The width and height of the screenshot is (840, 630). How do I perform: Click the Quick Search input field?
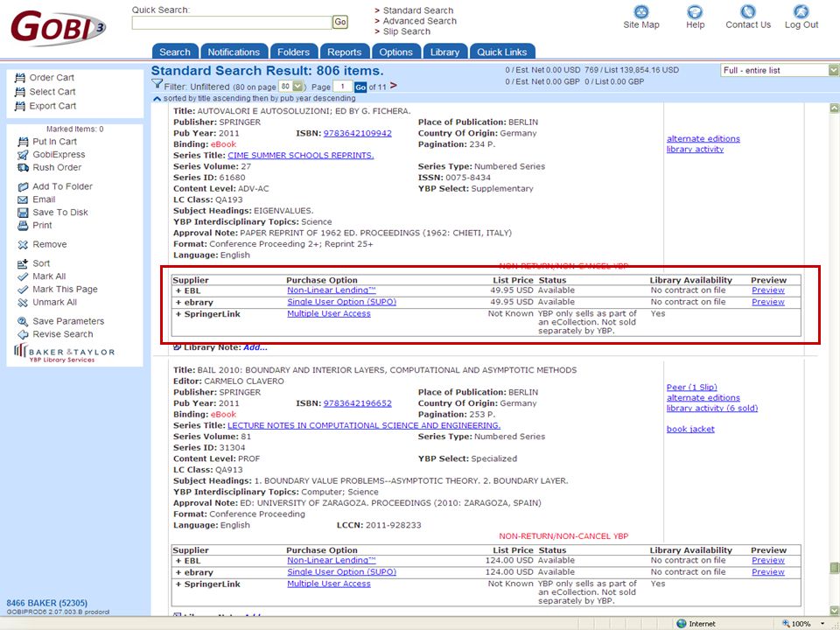click(231, 22)
